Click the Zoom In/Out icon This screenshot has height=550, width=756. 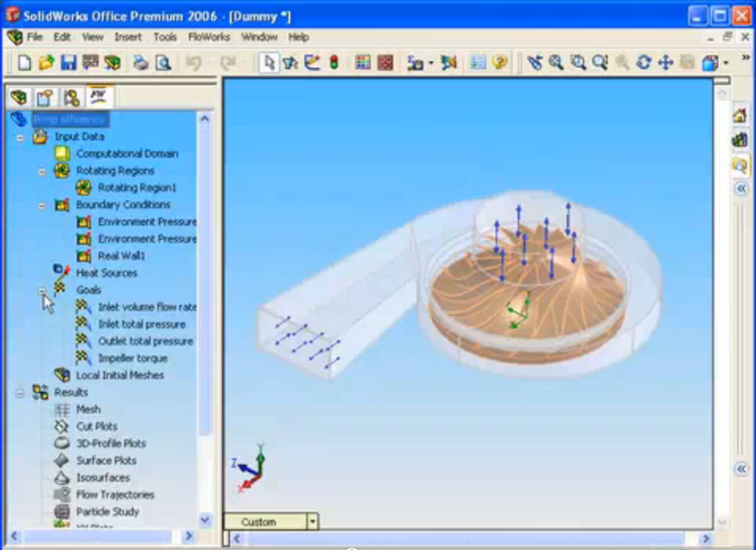coord(600,62)
